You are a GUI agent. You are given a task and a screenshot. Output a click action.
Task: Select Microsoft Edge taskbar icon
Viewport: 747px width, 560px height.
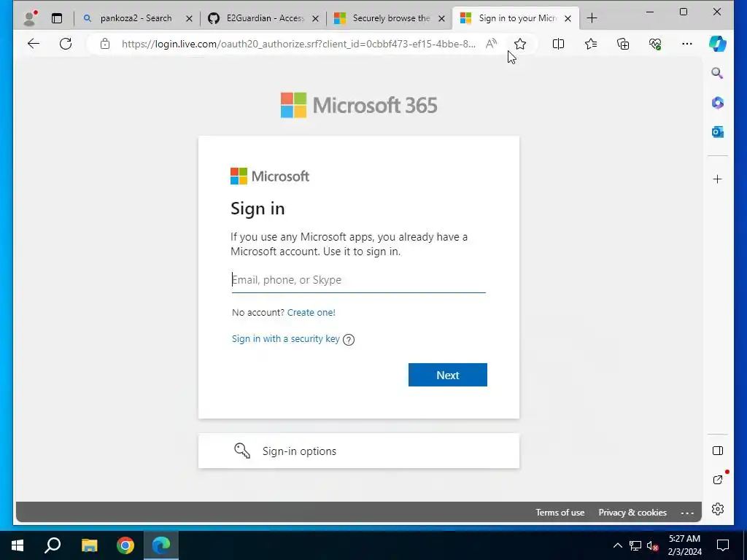(161, 545)
